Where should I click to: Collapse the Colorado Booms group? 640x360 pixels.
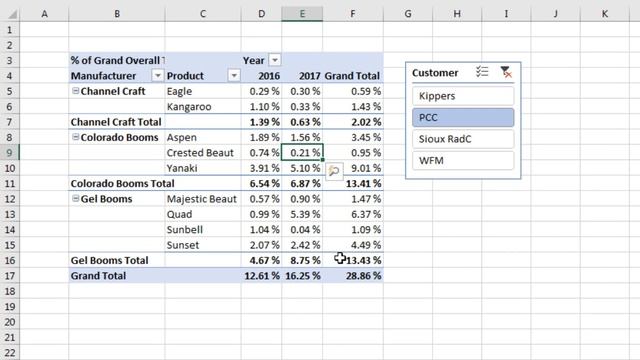click(76, 137)
